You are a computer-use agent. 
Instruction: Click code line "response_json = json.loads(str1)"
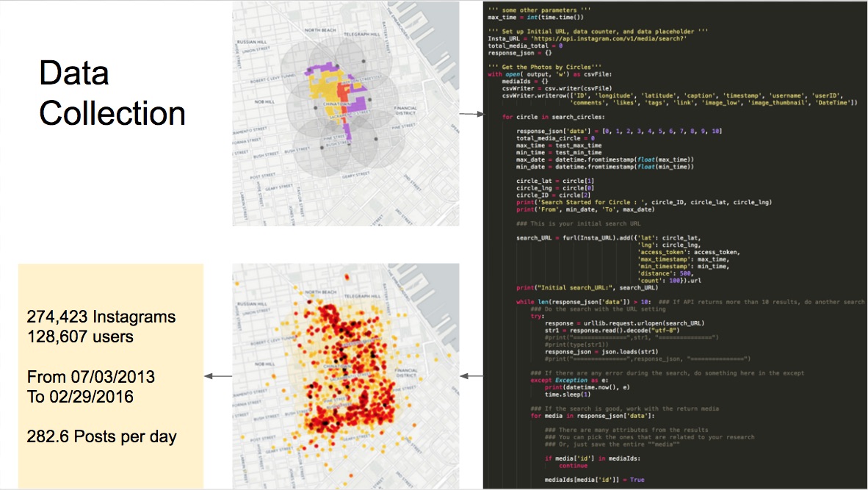point(601,352)
